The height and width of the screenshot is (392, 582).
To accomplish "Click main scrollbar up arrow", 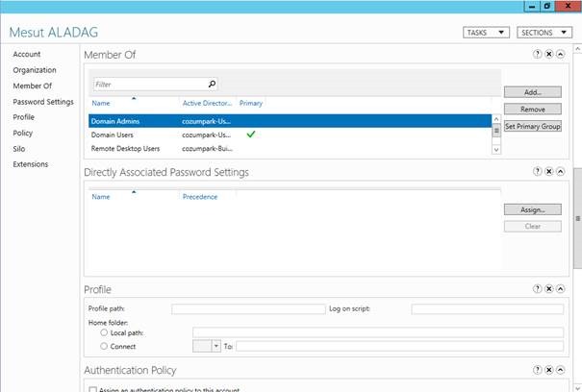I will [x=577, y=49].
